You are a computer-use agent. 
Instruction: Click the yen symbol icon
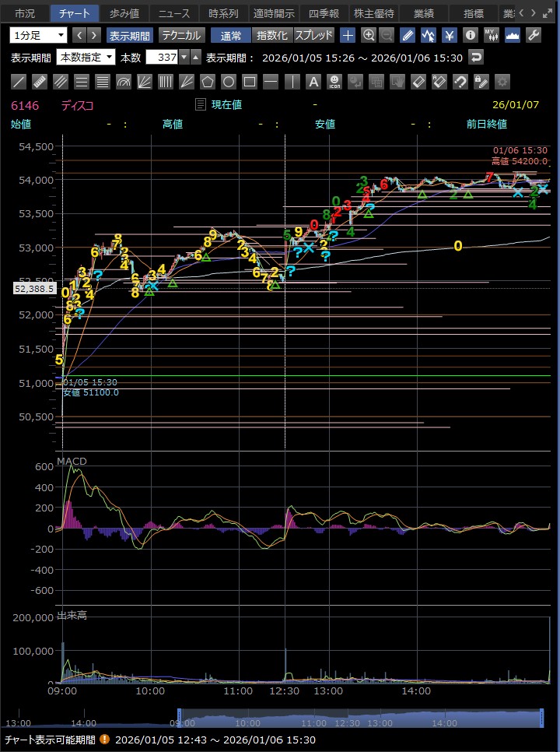[x=449, y=35]
